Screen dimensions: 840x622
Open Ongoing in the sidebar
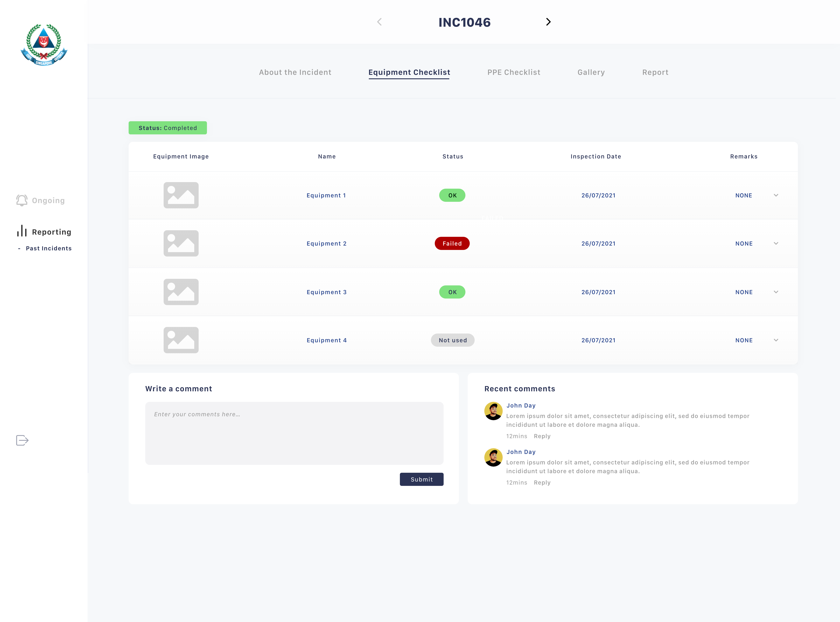pos(48,200)
